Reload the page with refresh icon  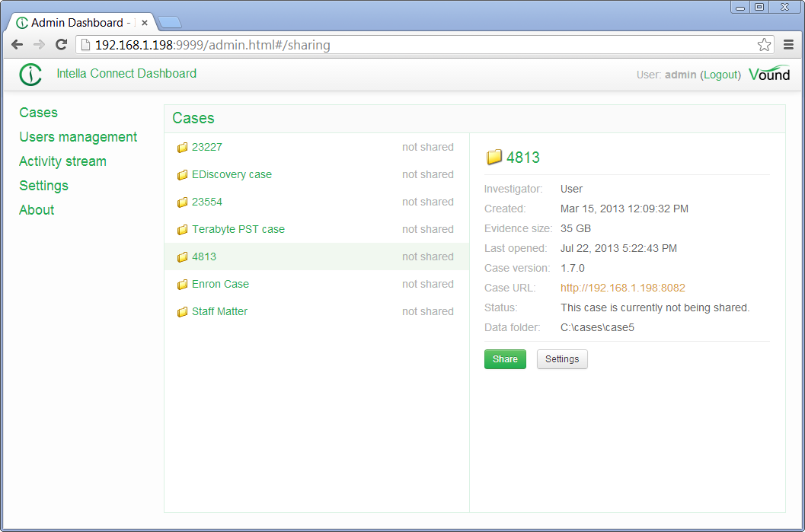click(62, 45)
